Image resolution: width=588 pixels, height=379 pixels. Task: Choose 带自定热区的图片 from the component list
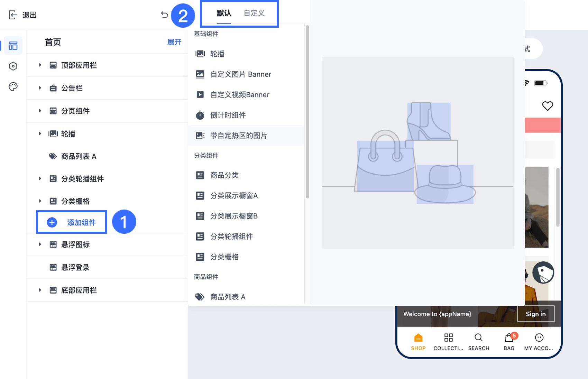coord(246,136)
